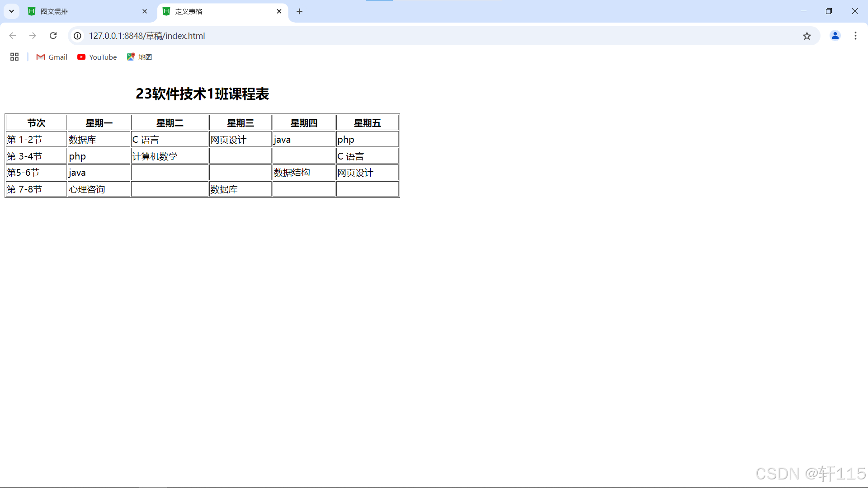Open a new tab with plus button
The height and width of the screenshot is (488, 868).
tap(299, 11)
